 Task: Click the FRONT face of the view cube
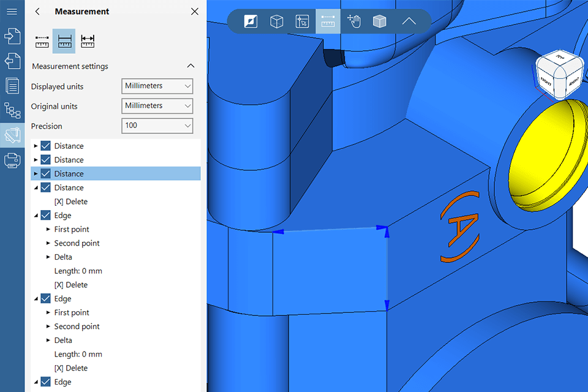pyautogui.click(x=547, y=83)
